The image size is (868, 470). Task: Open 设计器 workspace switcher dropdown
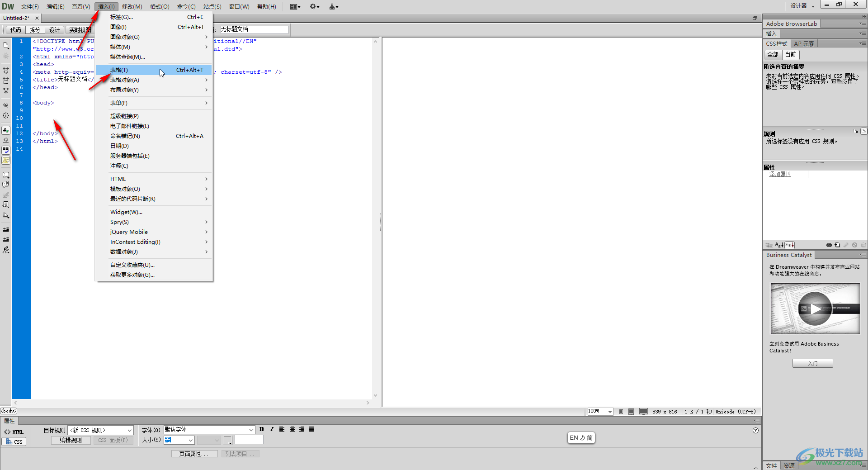[802, 6]
